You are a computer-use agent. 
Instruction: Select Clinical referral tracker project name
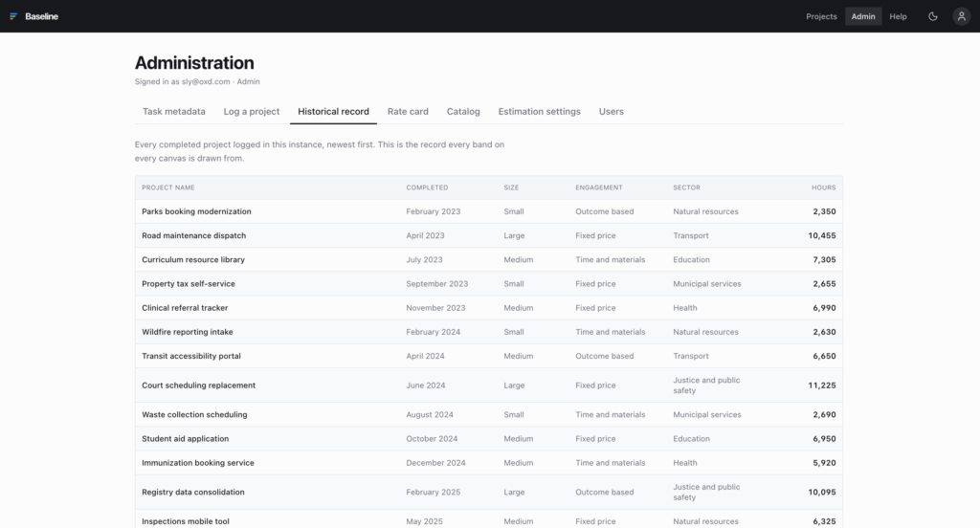[185, 307]
